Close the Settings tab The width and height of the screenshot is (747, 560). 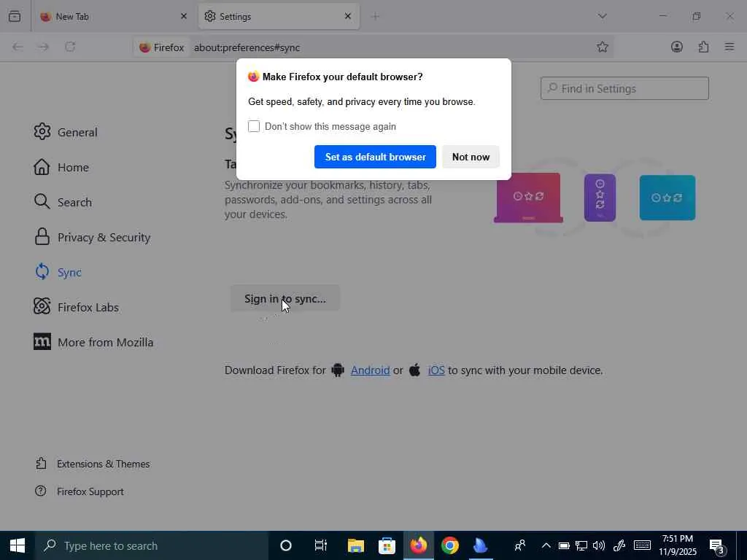348,16
